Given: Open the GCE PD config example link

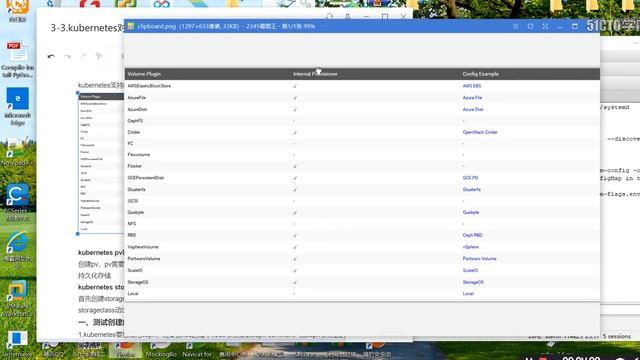Looking at the screenshot, I should pos(470,178).
